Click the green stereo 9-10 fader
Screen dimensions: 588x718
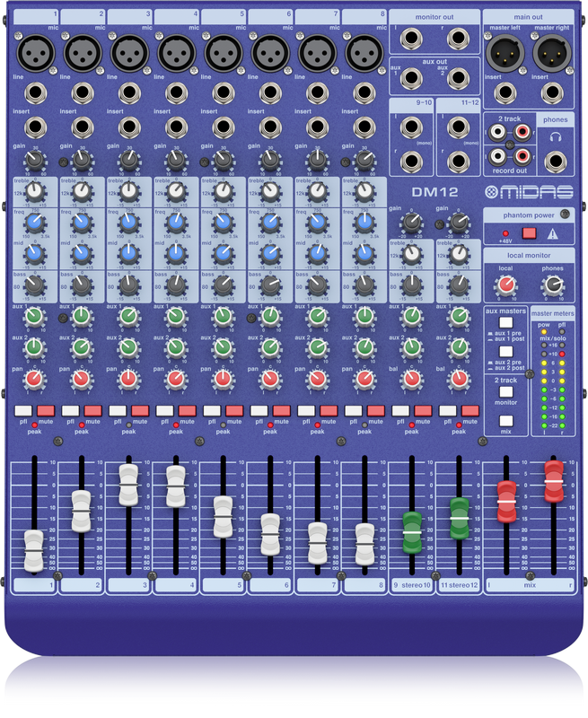tap(412, 531)
